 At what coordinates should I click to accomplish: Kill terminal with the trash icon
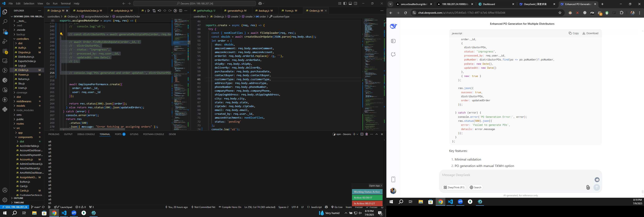pos(366,134)
